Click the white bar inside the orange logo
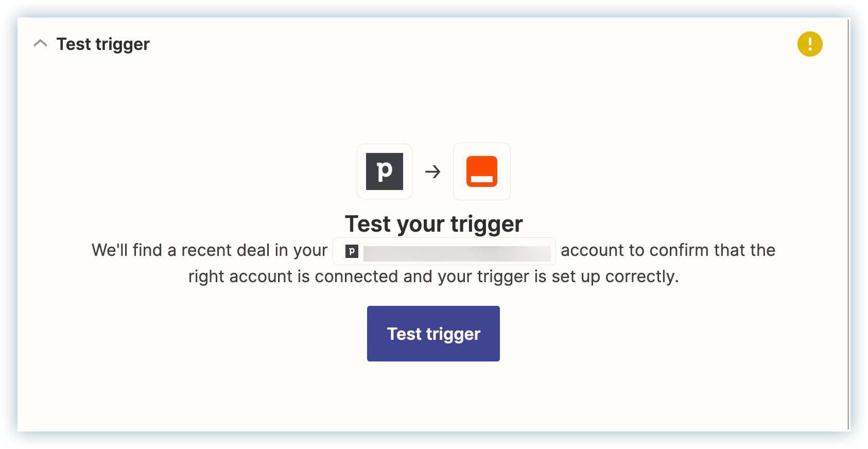This screenshot has height=449, width=868. point(481,179)
